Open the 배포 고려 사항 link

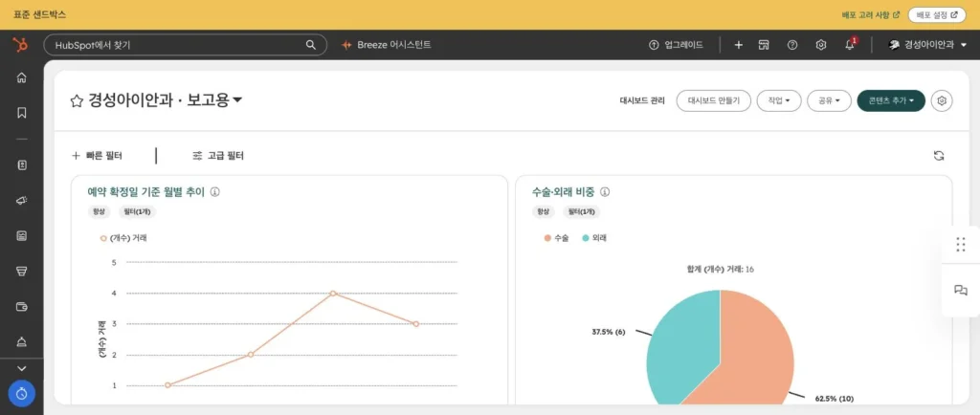click(871, 14)
